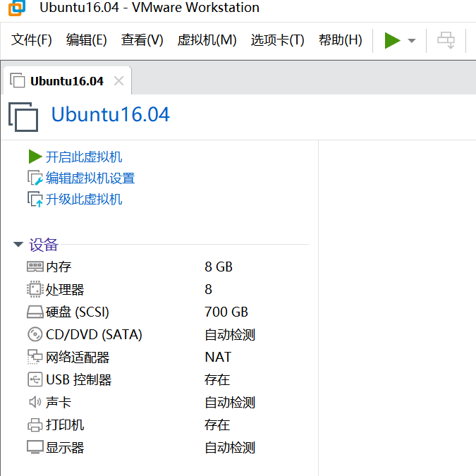Open 编辑虚拟机设置 link
This screenshot has height=476, width=476.
tap(90, 178)
